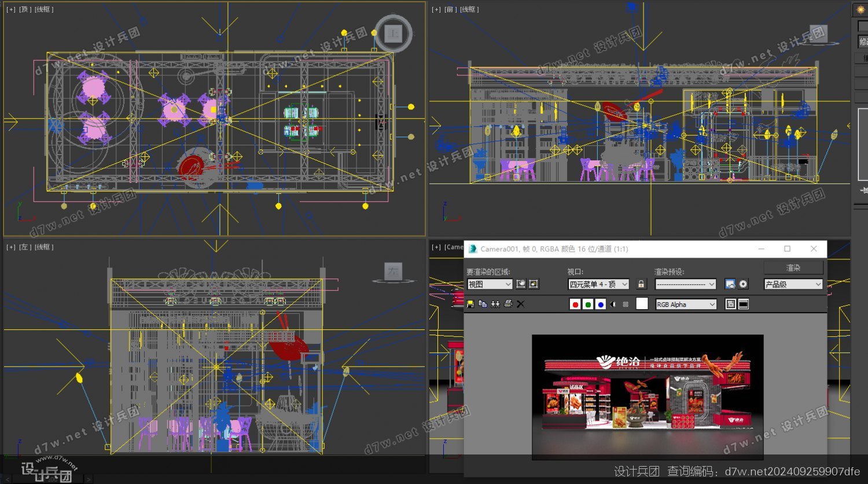Screen dimensions: 868x484
Task: Click the edit render region icon
Action: pyautogui.click(x=521, y=284)
